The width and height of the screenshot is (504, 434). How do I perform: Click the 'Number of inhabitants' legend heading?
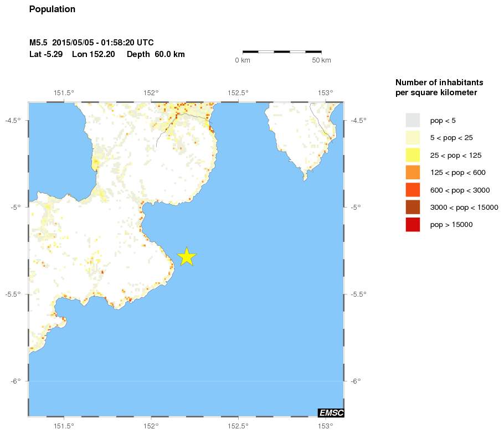coord(439,82)
